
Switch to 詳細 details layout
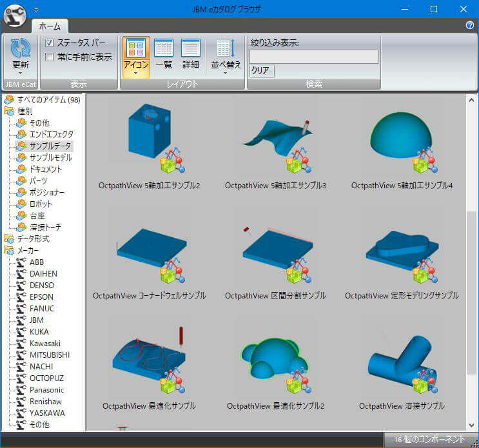tap(191, 53)
